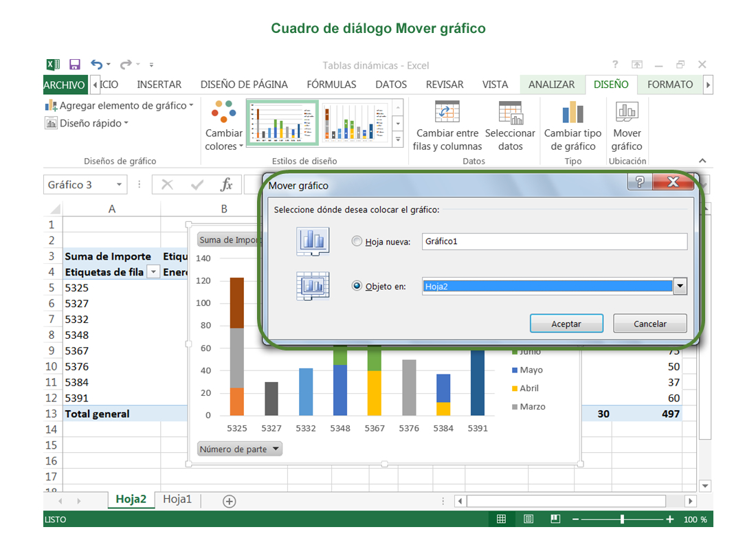Switch to Normal view in status bar
This screenshot has height=536, width=756.
502,519
